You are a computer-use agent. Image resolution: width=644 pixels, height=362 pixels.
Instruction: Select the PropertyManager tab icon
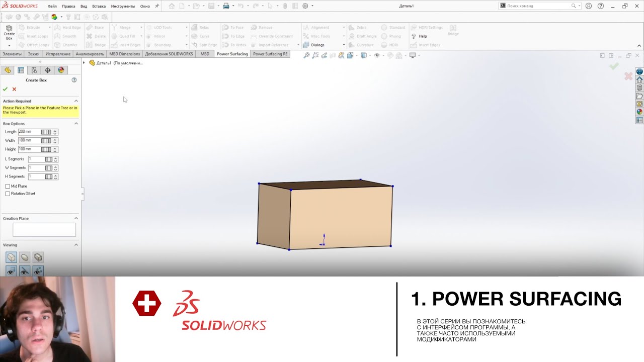tap(21, 70)
